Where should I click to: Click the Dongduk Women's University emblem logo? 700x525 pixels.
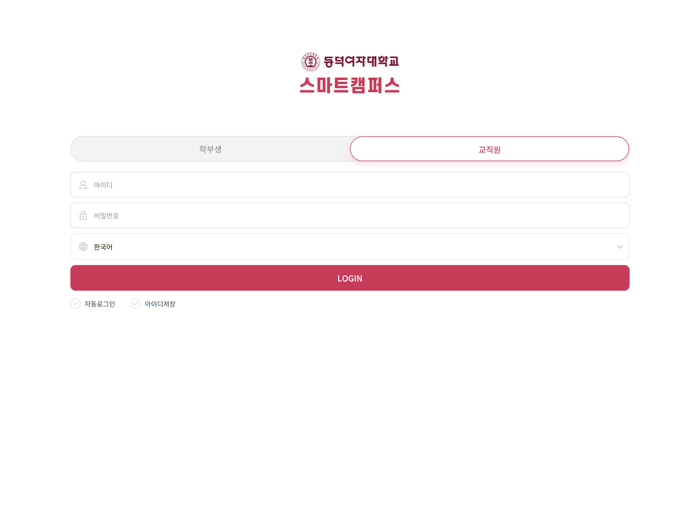310,62
